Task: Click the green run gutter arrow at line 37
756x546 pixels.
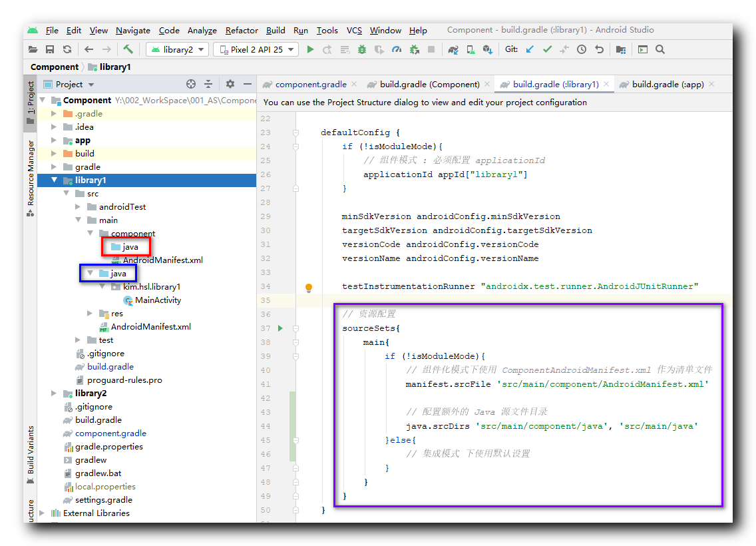Action: click(x=280, y=328)
